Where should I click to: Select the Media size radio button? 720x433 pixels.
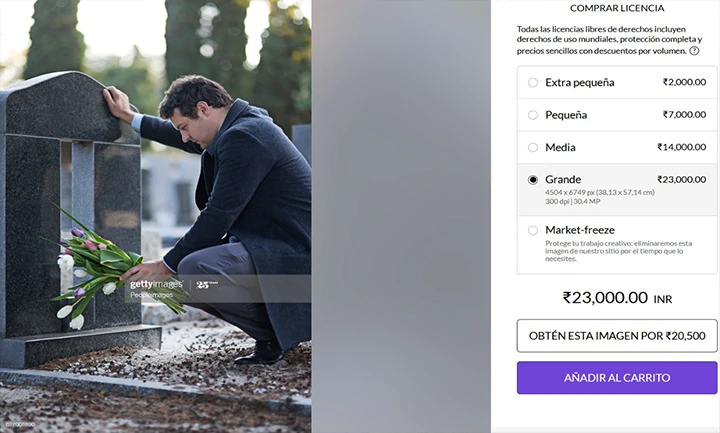[x=533, y=147]
